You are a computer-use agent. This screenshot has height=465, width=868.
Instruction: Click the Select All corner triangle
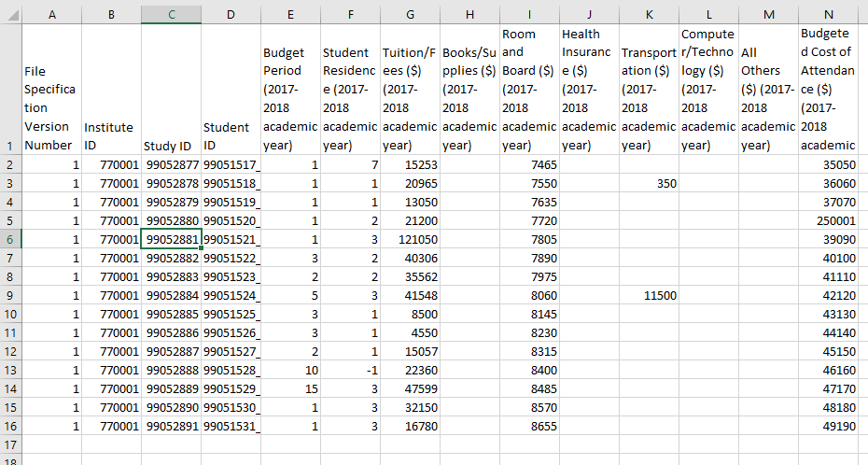(10, 14)
